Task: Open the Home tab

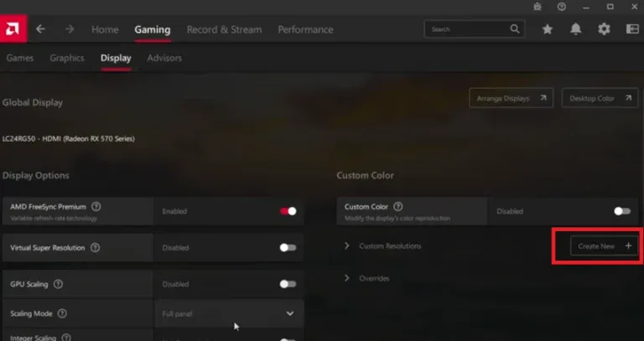Action: (105, 29)
